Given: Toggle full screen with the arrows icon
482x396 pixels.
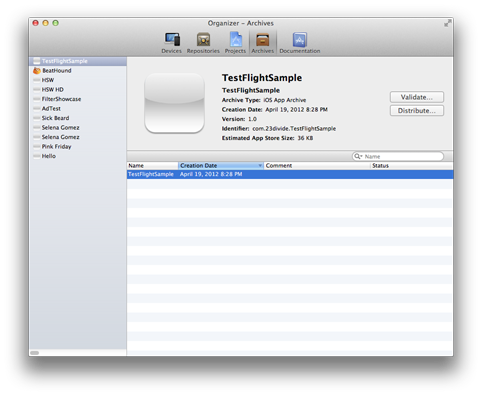Looking at the screenshot, I should tap(447, 23).
